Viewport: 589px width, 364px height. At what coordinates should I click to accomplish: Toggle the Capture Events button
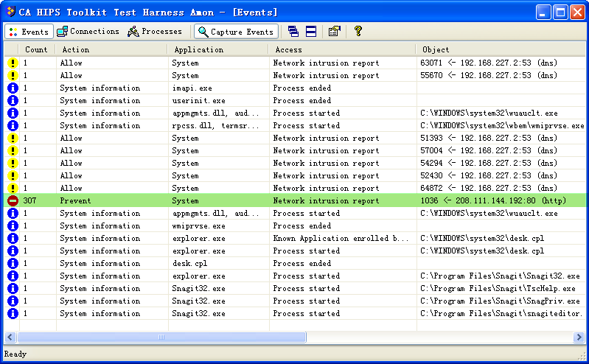coord(237,32)
